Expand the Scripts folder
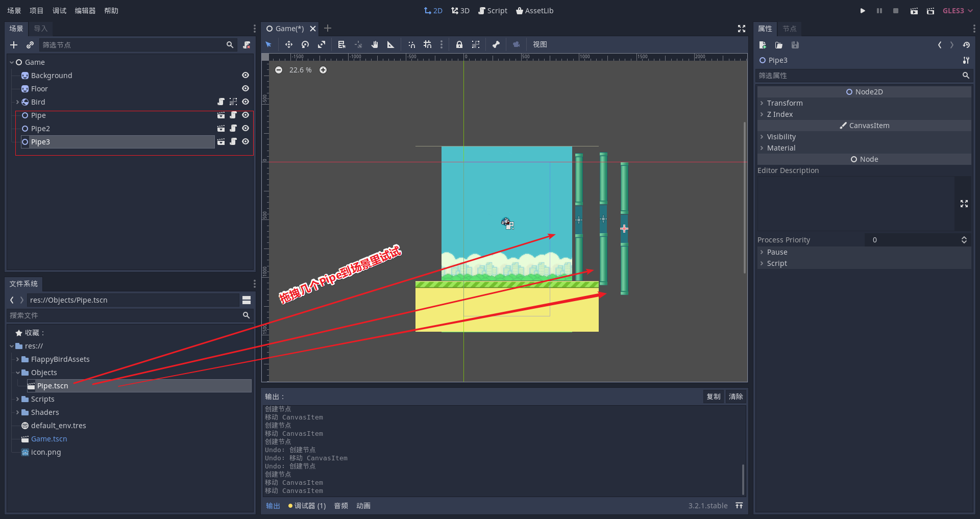Viewport: 980px width, 519px height. 18,399
